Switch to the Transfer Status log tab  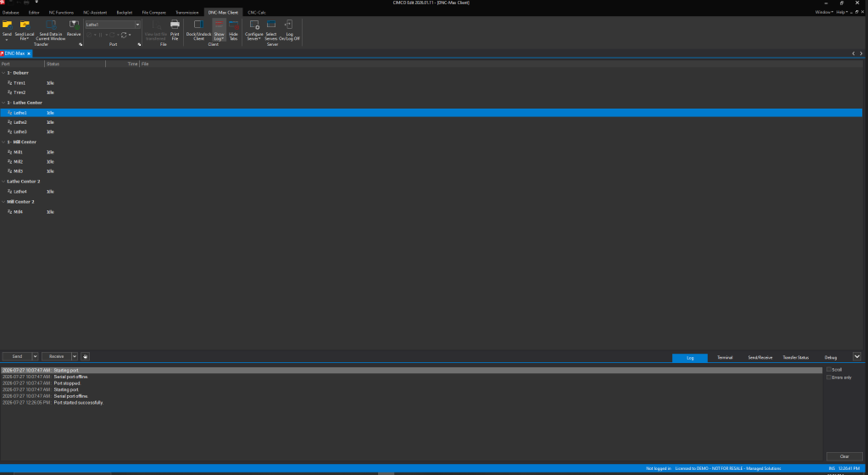(x=795, y=358)
